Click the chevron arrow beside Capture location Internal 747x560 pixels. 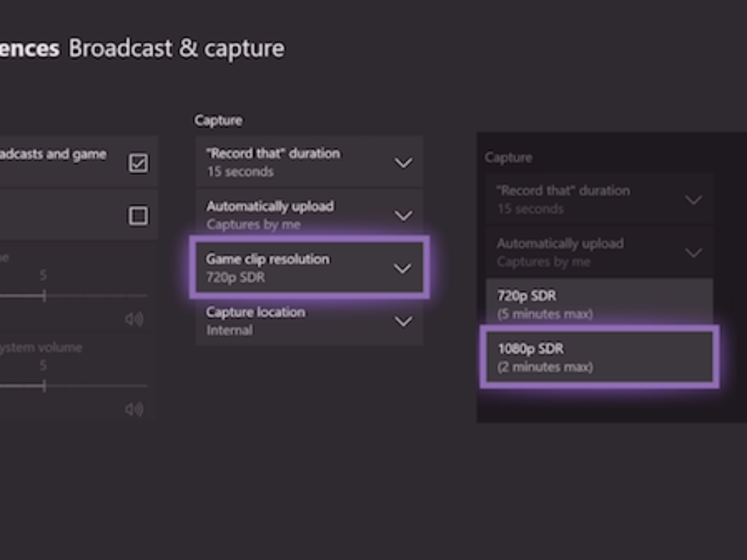pyautogui.click(x=403, y=322)
